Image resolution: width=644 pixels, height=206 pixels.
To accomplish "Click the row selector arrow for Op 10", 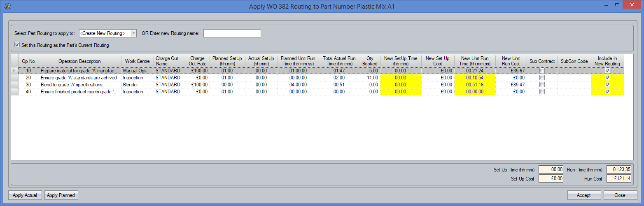I will pyautogui.click(x=15, y=71).
